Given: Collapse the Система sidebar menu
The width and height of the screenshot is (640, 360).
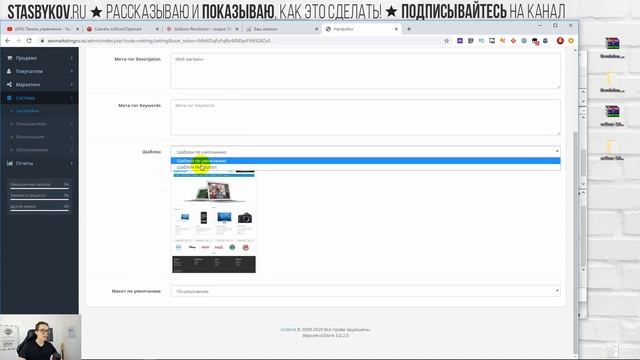Looking at the screenshot, I should tap(39, 98).
